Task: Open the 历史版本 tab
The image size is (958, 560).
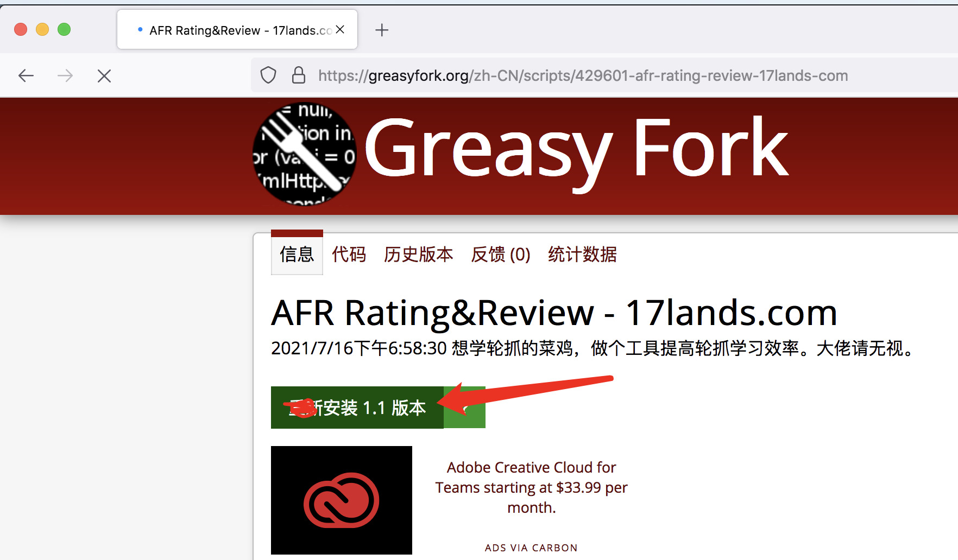Action: coord(418,254)
